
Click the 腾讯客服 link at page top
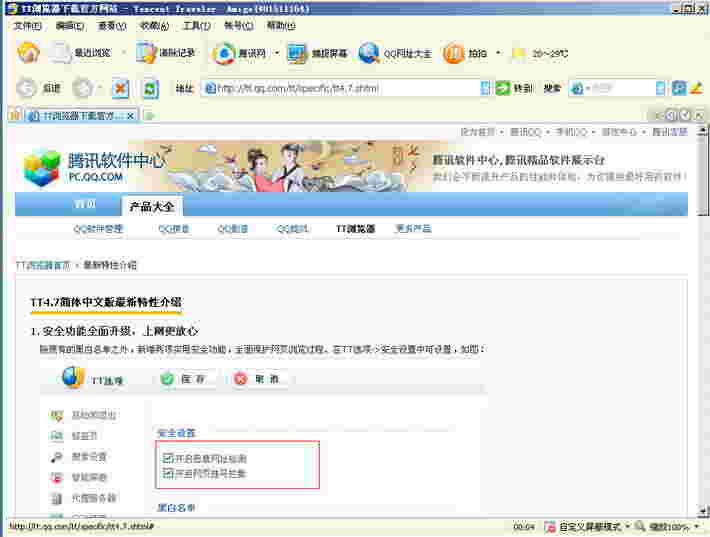pos(670,132)
